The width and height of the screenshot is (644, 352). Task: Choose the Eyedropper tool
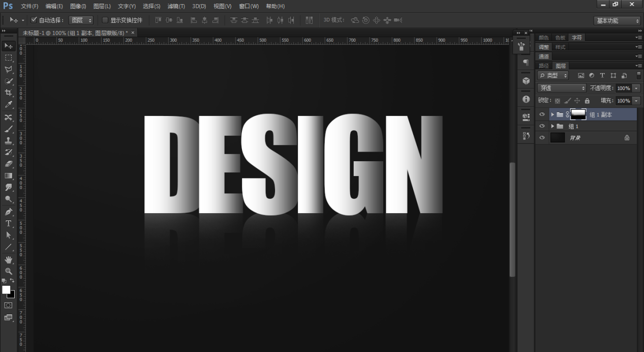(x=9, y=105)
